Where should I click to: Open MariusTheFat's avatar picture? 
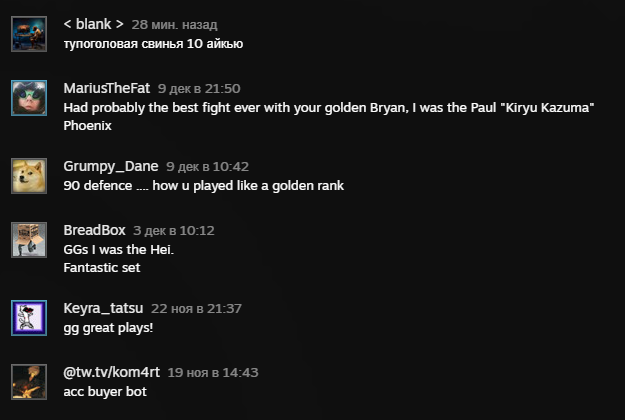pos(29,98)
